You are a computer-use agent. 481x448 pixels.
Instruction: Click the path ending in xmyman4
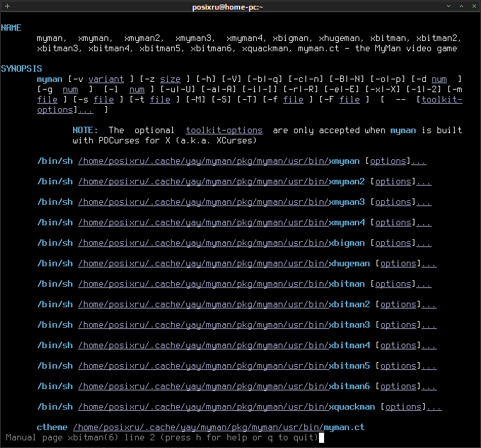click(221, 223)
